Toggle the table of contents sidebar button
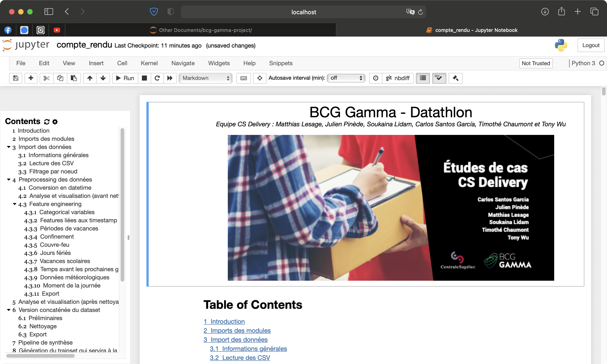607x364 pixels. click(422, 78)
